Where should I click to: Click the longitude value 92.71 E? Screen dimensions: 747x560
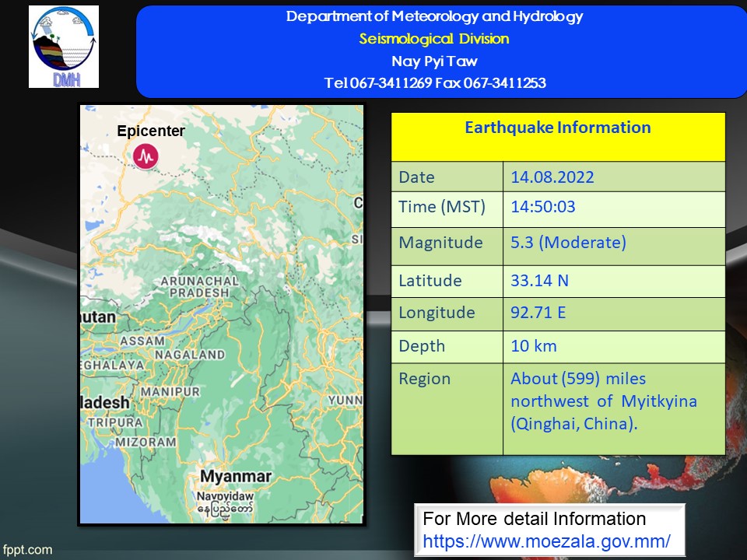click(538, 313)
